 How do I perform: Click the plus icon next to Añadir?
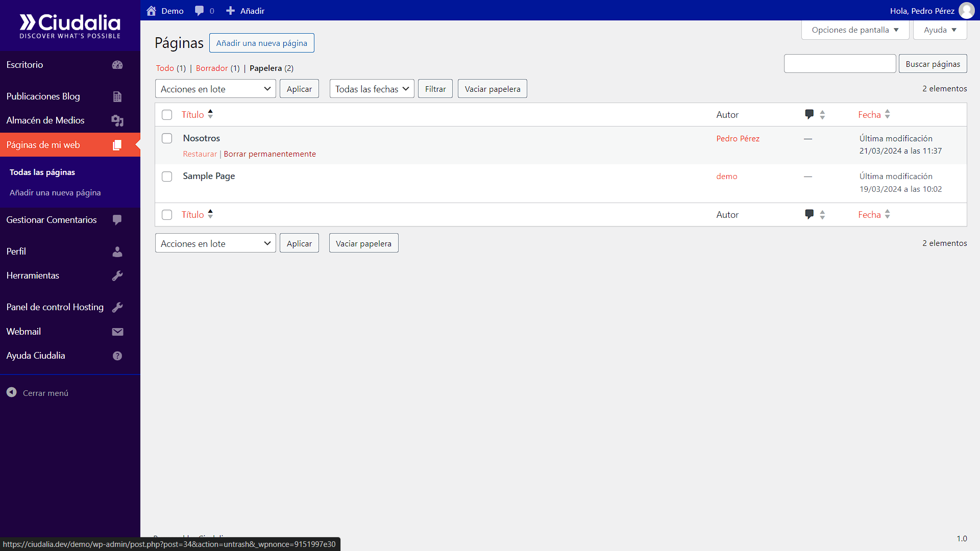coord(231,11)
